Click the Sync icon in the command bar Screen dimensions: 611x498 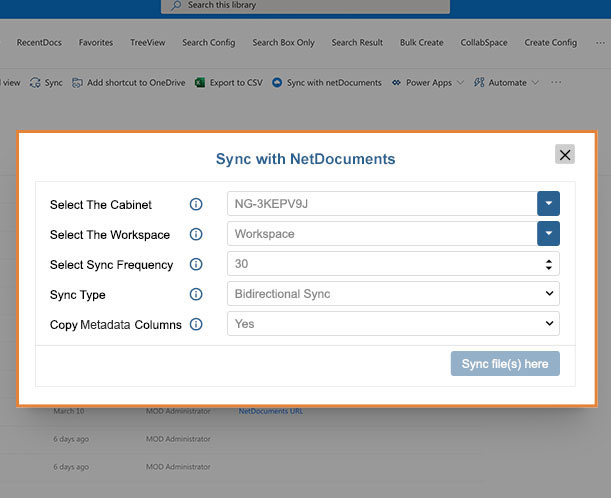point(35,83)
